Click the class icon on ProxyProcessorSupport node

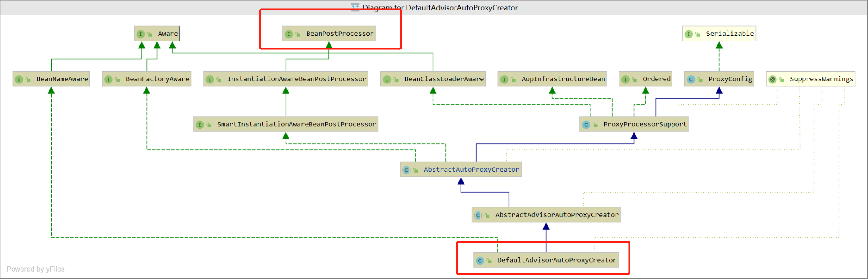coord(586,125)
